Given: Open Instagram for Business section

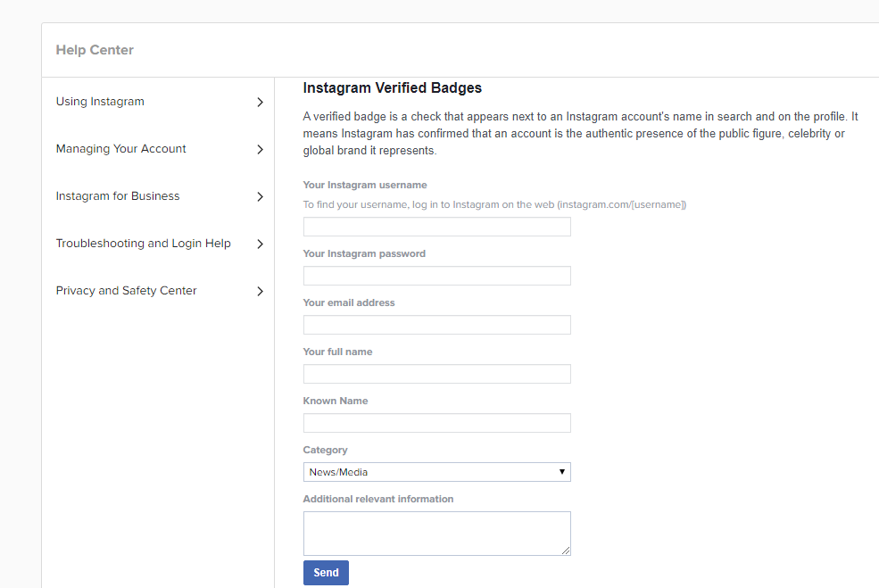Looking at the screenshot, I should tap(118, 195).
